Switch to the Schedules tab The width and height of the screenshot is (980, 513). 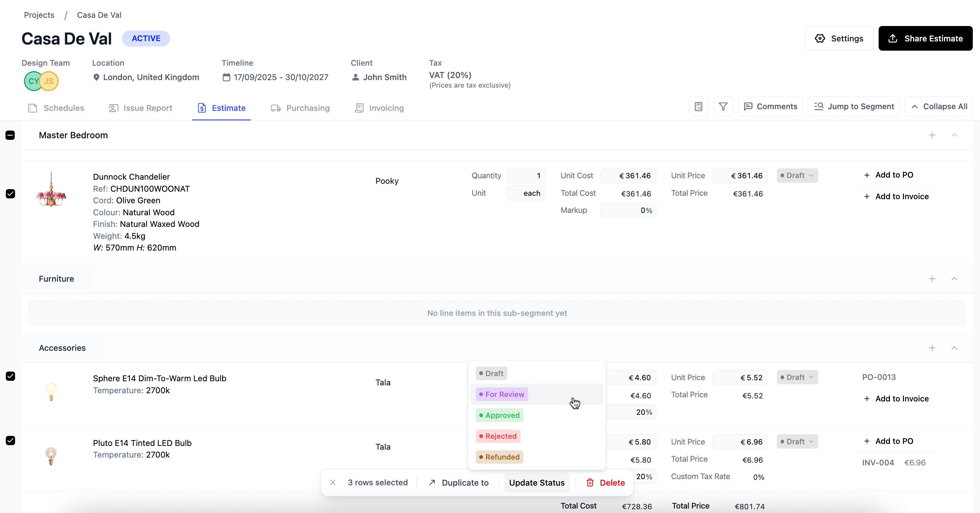point(56,108)
